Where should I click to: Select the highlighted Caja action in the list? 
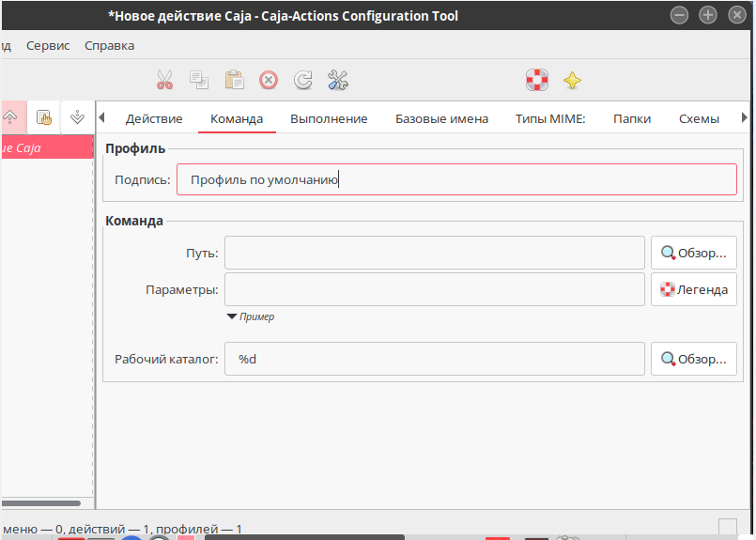pos(47,147)
